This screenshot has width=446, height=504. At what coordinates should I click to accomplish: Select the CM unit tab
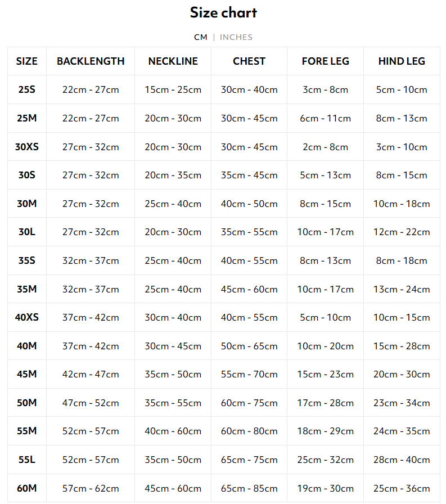[201, 37]
